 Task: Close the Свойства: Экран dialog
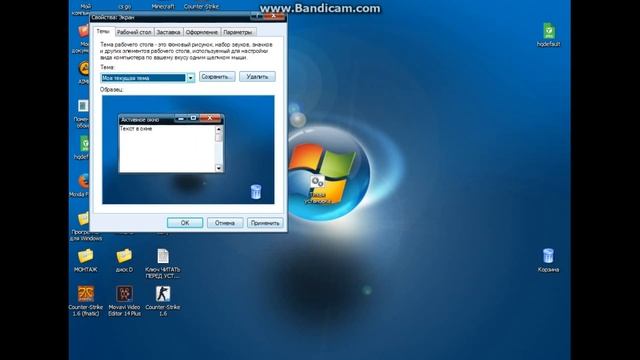click(x=274, y=16)
